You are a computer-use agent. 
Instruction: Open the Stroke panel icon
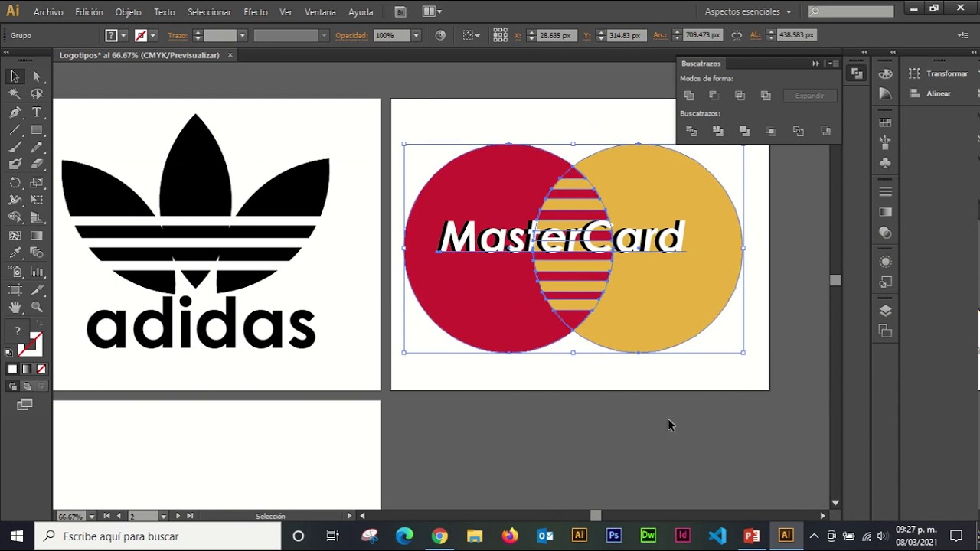[x=886, y=191]
